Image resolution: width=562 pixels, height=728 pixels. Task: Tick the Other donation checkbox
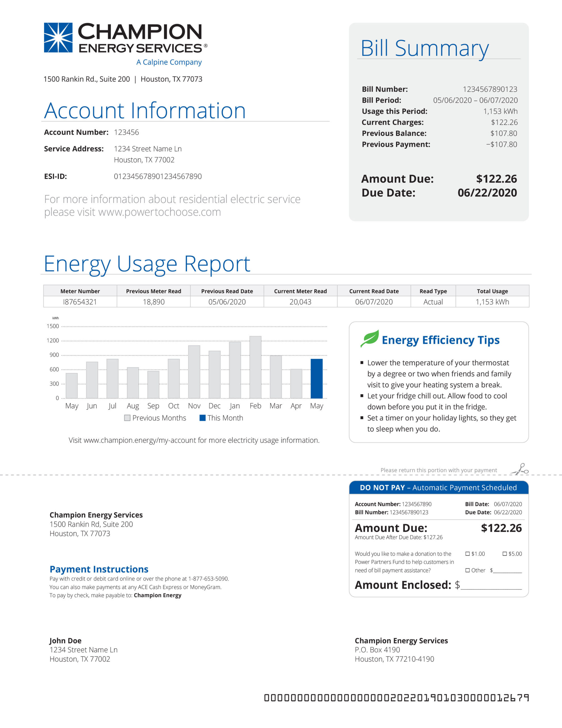coord(467,570)
